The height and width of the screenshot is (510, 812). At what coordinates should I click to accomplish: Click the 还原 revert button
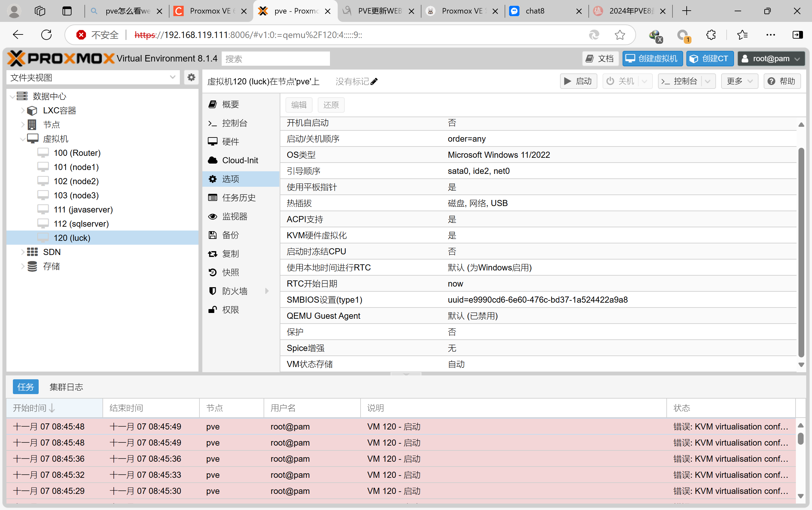tap(331, 105)
